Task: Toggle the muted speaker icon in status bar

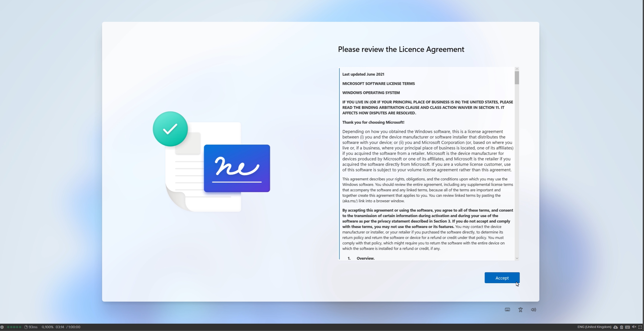Action: click(634, 327)
